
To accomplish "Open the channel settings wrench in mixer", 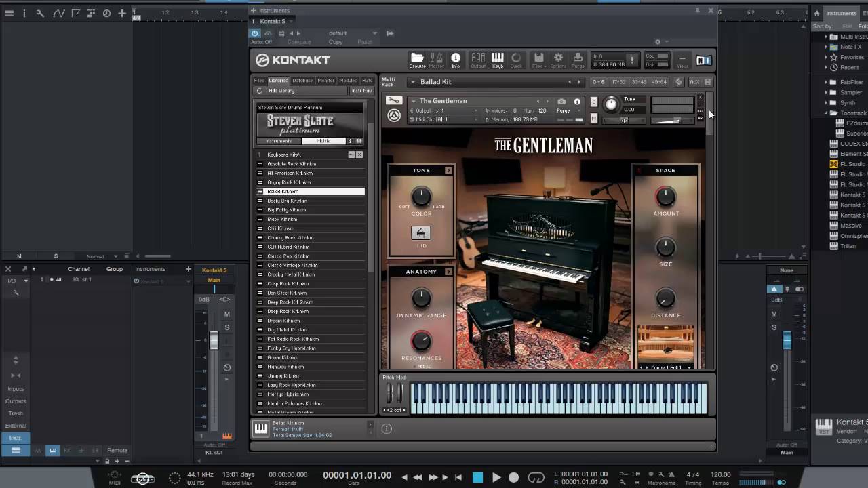I will pos(16,292).
